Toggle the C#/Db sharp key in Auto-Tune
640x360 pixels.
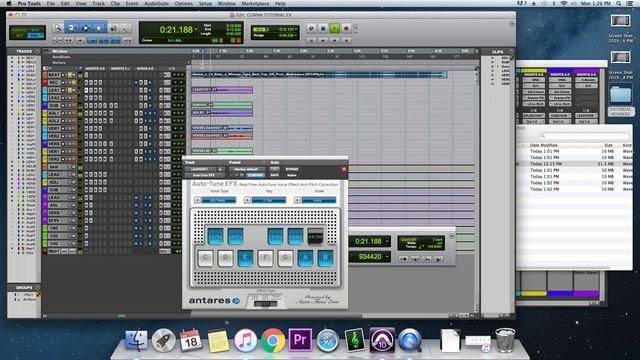216,237
